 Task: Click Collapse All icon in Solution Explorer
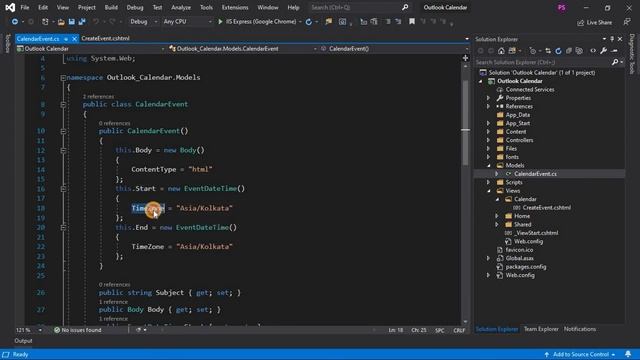[x=569, y=51]
